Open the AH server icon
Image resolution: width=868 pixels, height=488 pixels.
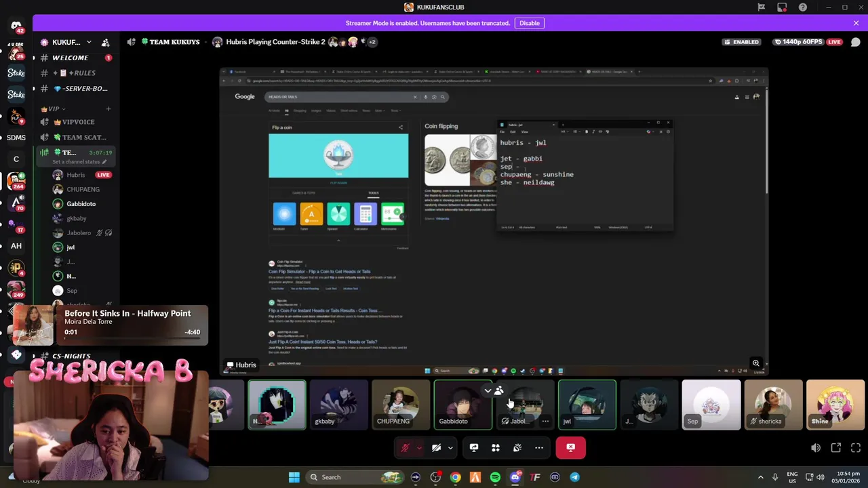(16, 246)
